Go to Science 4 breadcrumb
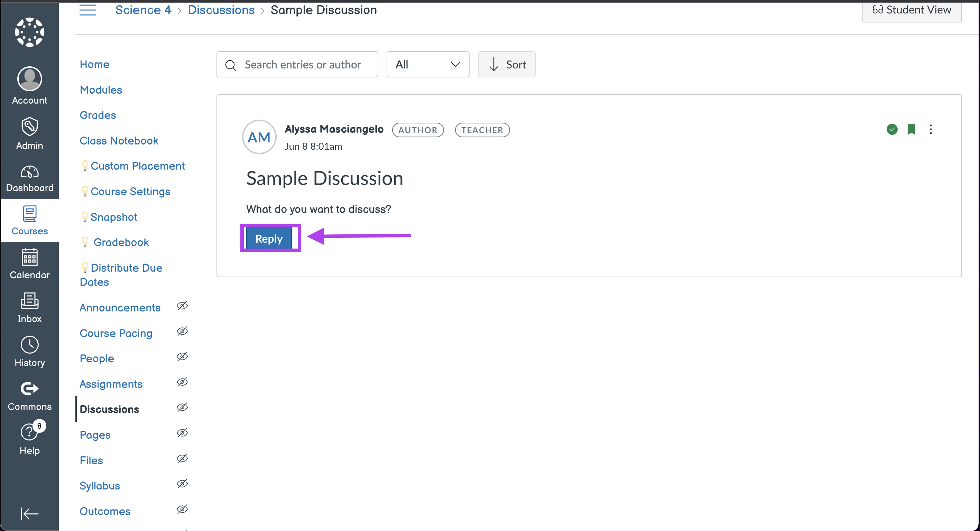Image resolution: width=980 pixels, height=531 pixels. click(143, 10)
